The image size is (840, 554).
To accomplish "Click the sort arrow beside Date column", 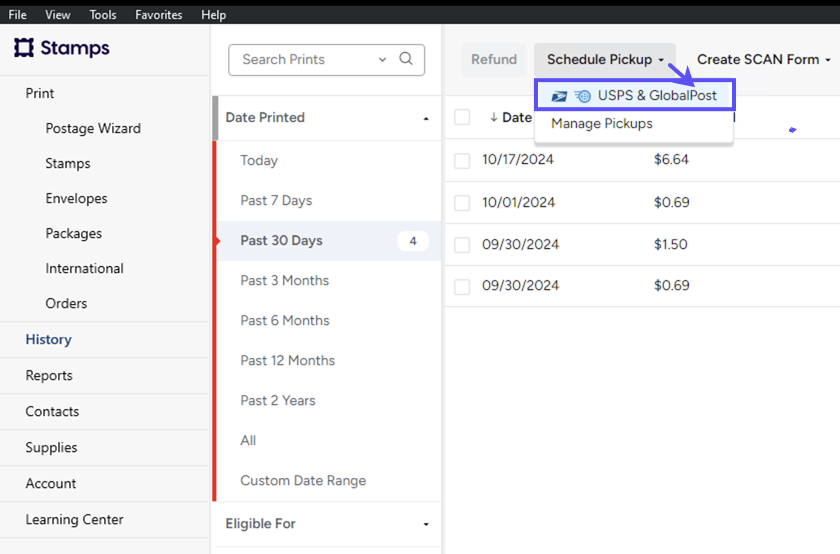I will (493, 117).
